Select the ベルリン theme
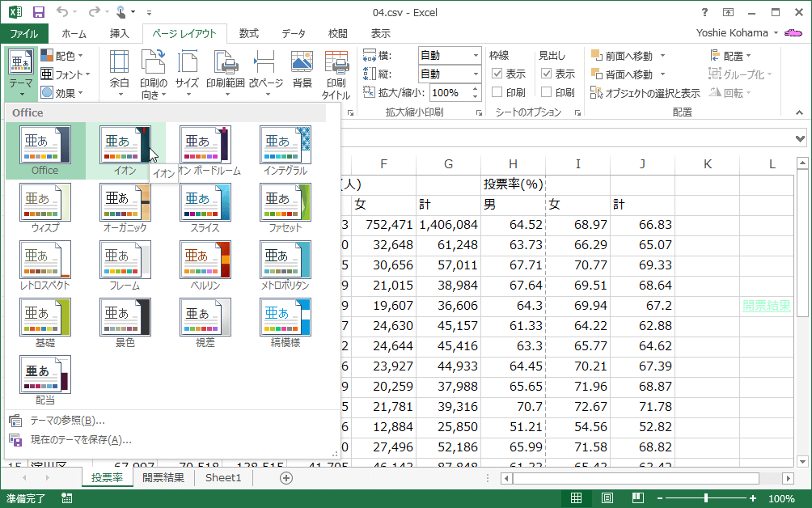812x508 pixels. tap(205, 265)
